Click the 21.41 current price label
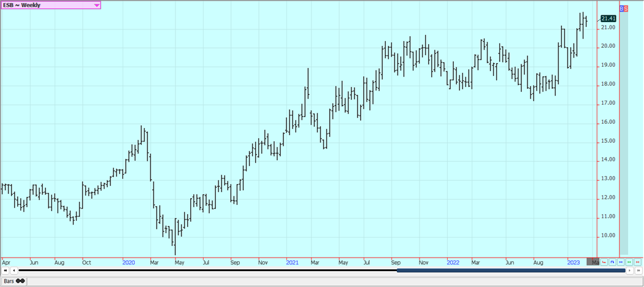The width and height of the screenshot is (644, 287). 608,18
